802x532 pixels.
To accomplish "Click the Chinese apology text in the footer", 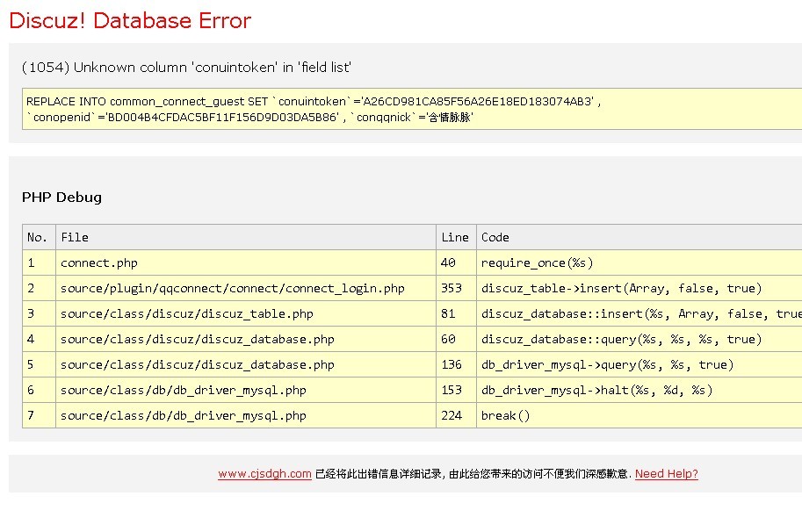I will pos(473,474).
